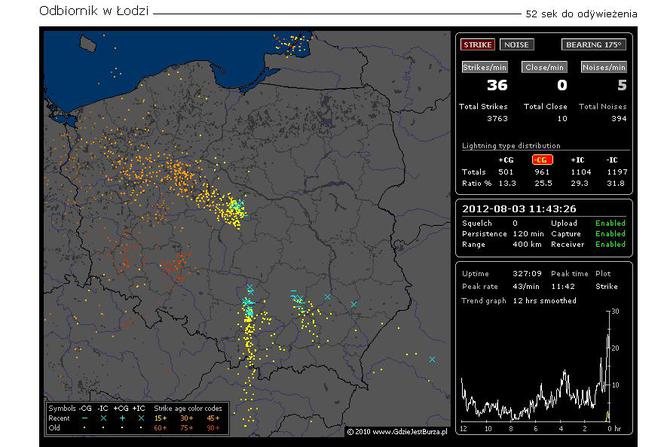Click the -IC column header
This screenshot has height=447, width=664.
[x=612, y=160]
